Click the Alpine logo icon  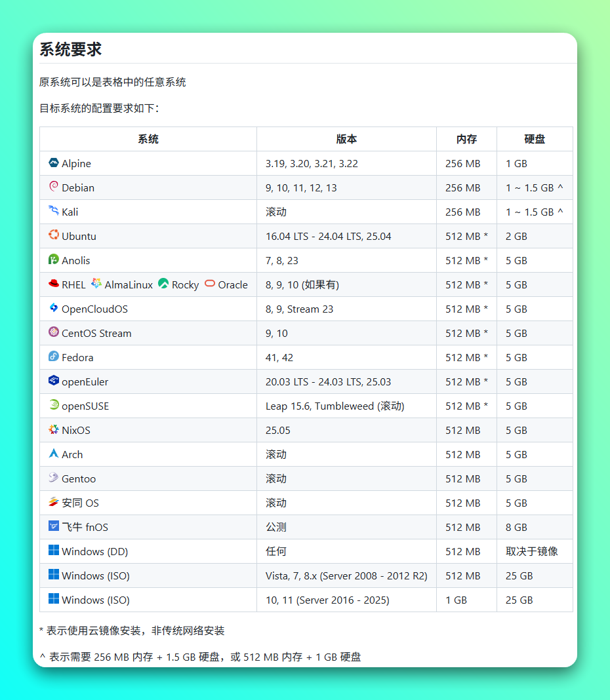[54, 163]
